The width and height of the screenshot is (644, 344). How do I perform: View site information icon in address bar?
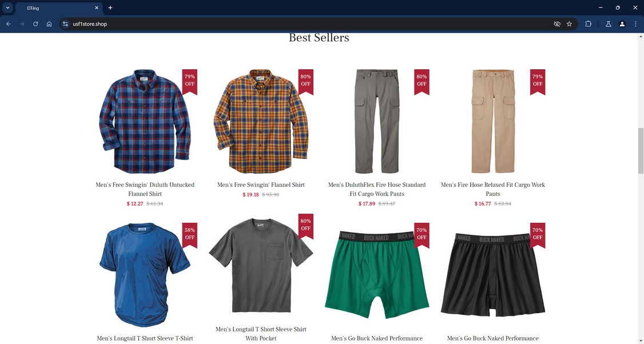65,24
